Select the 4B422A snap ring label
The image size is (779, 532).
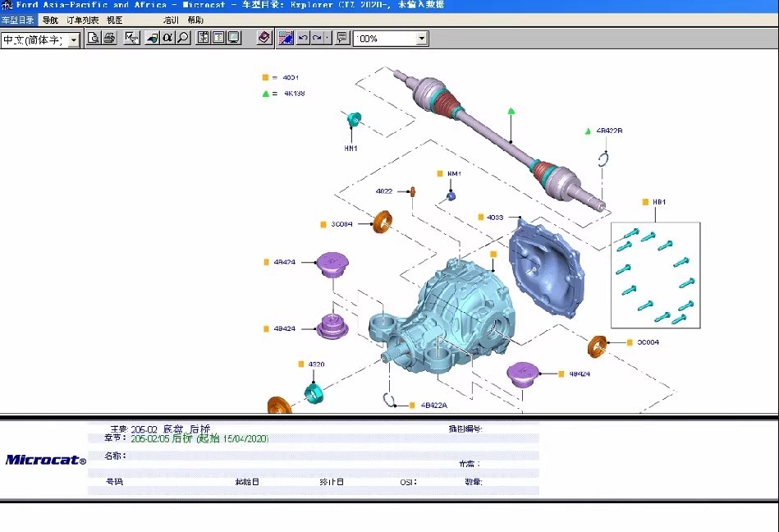click(434, 405)
